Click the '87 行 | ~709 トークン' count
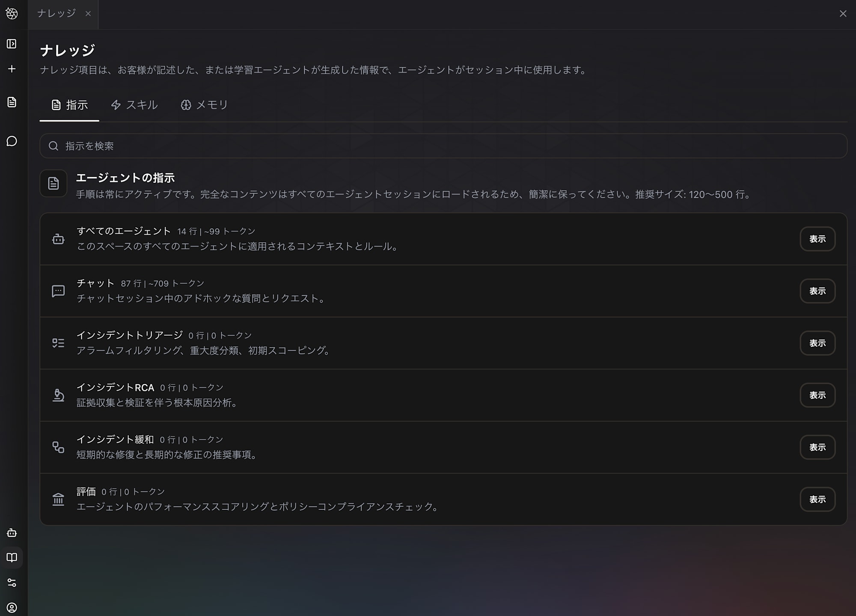 [163, 283]
